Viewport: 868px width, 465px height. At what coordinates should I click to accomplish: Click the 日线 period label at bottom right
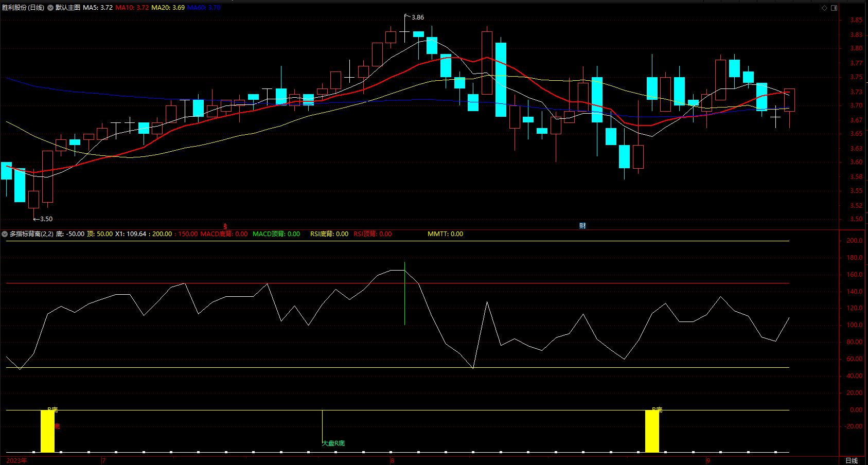852,460
